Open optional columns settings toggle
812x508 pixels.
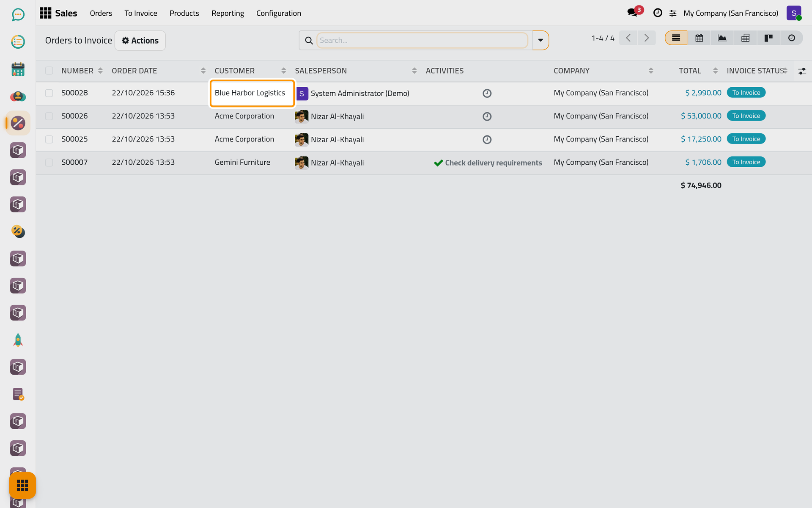[x=802, y=71]
